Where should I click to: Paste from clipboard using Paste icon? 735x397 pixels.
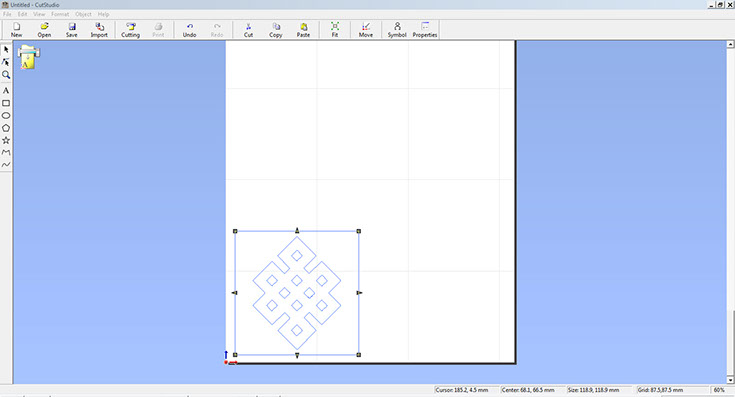(x=303, y=30)
